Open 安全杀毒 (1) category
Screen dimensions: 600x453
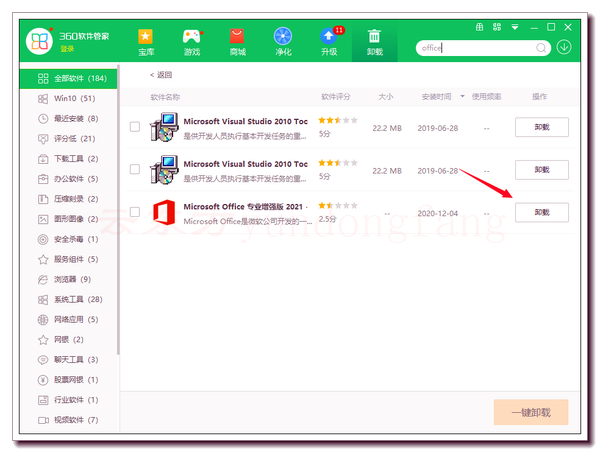[x=68, y=239]
